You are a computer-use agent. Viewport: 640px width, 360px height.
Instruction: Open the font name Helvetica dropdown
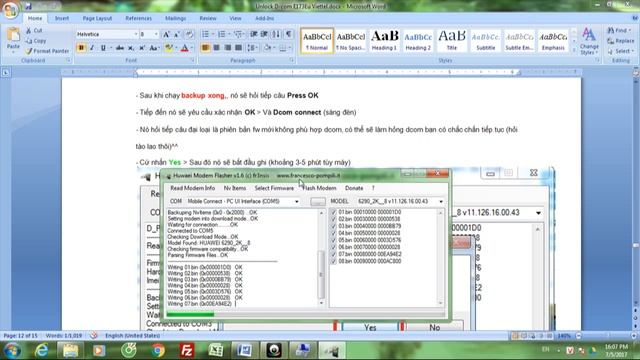point(136,34)
